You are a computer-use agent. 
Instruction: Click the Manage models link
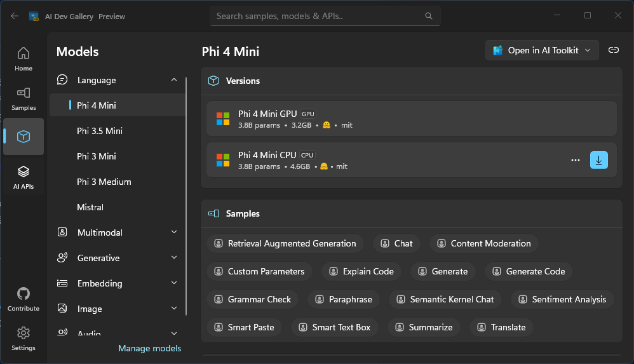(149, 348)
